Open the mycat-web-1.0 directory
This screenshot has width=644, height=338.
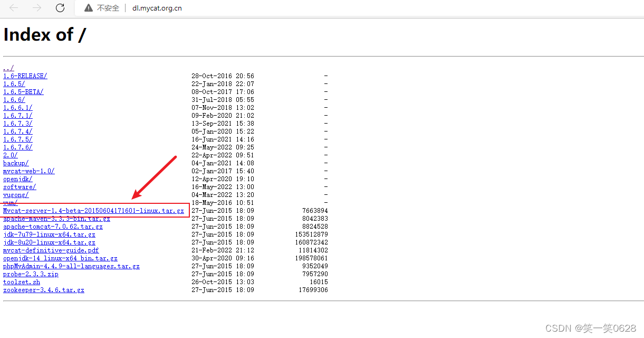pyautogui.click(x=28, y=171)
